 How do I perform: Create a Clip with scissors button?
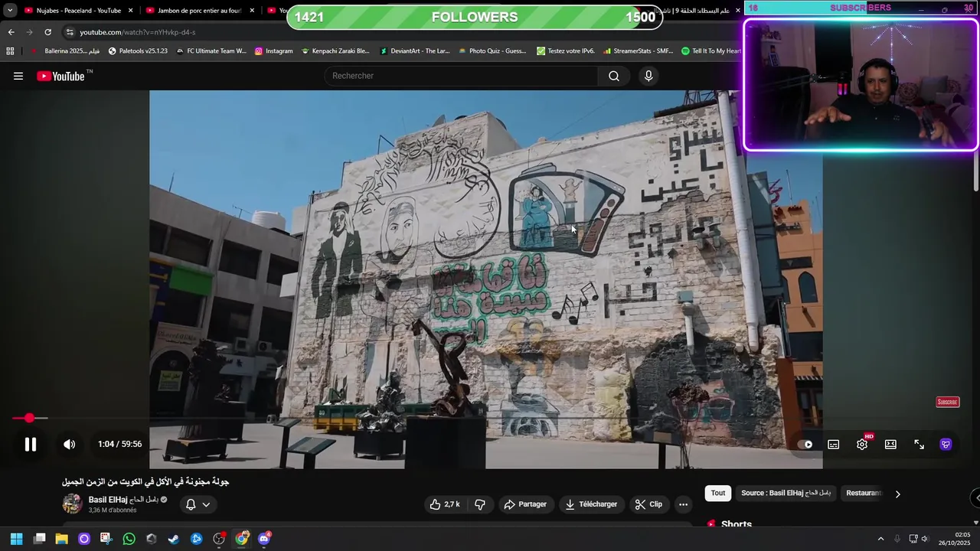click(648, 504)
